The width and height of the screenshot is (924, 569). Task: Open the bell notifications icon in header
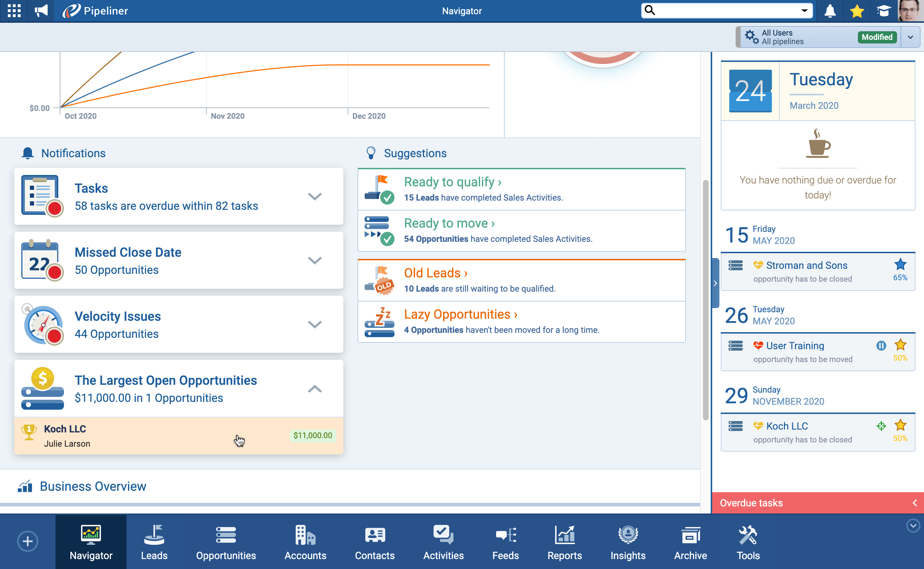tap(829, 11)
